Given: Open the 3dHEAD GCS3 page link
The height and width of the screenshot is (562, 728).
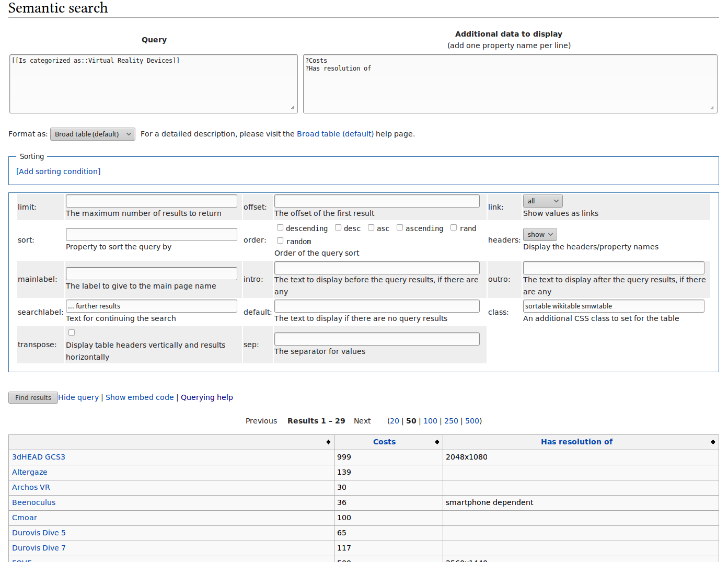Looking at the screenshot, I should click(x=39, y=457).
